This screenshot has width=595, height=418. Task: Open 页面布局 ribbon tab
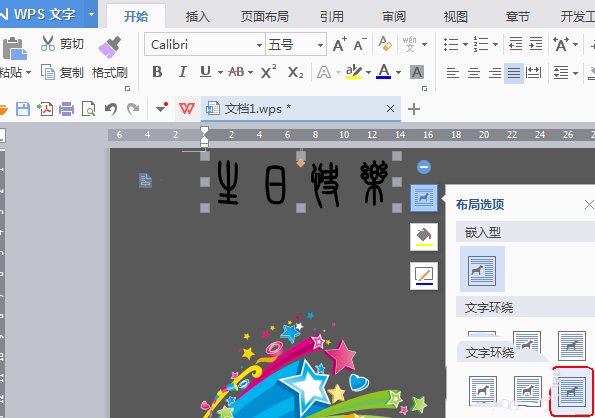(x=265, y=16)
